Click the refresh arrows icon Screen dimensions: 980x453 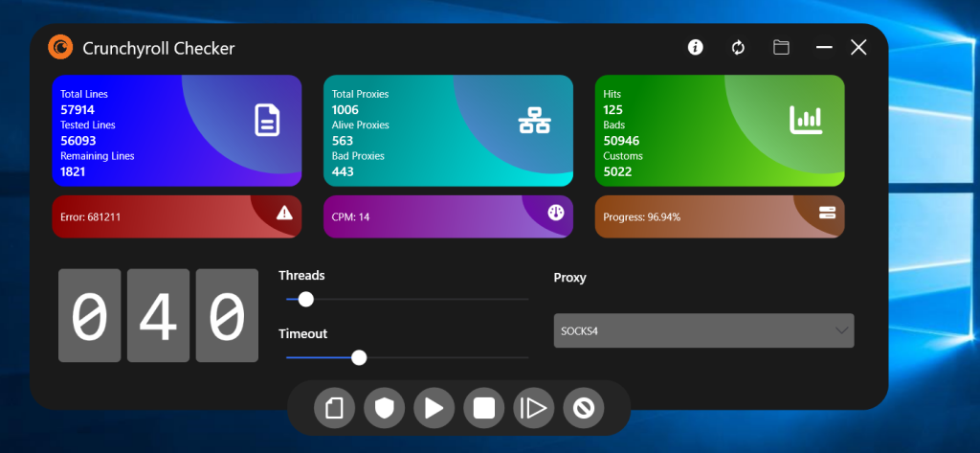click(738, 48)
